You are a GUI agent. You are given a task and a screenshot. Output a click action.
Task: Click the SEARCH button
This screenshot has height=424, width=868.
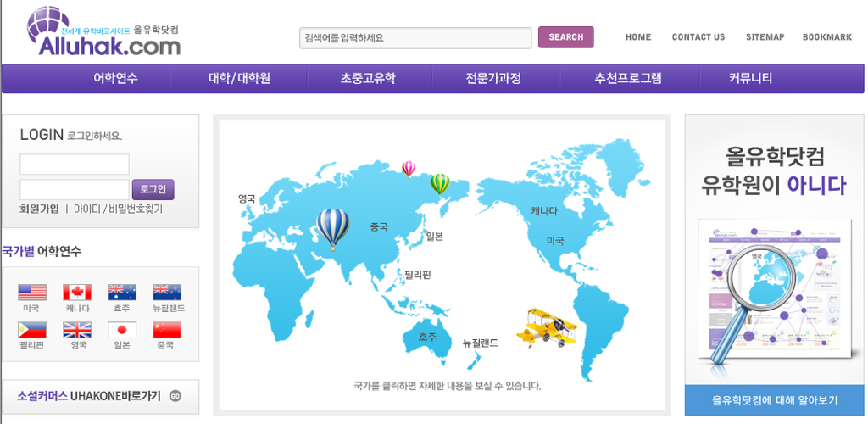pyautogui.click(x=565, y=37)
